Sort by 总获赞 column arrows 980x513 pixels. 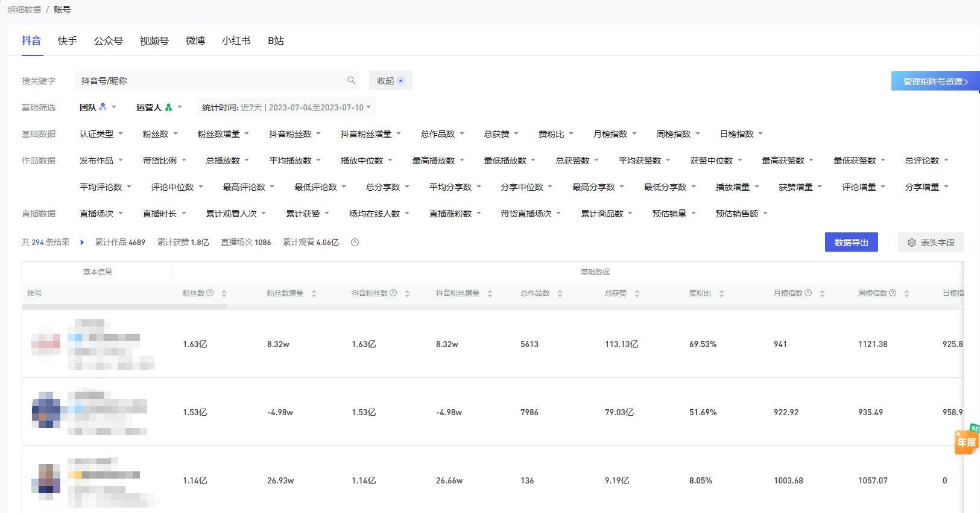click(x=637, y=293)
